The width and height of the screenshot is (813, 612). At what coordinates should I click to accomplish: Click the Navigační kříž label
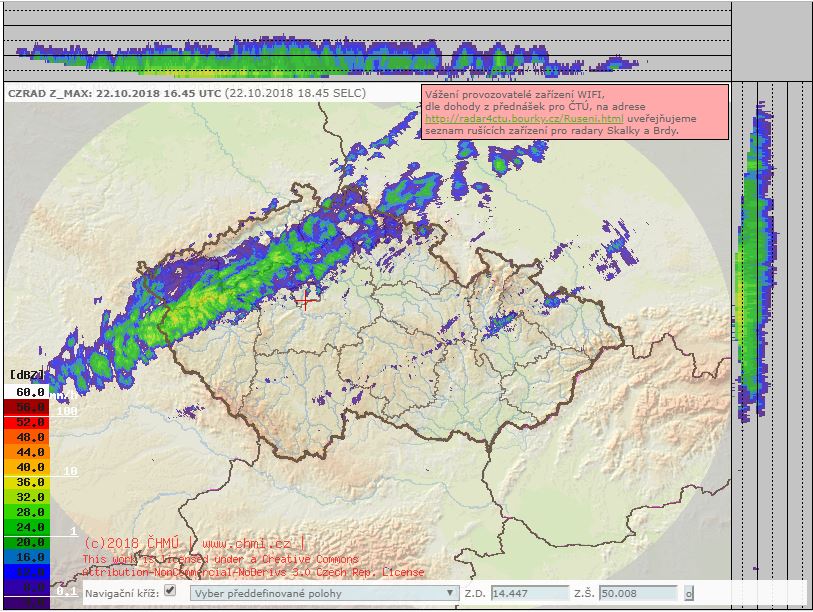(122, 593)
